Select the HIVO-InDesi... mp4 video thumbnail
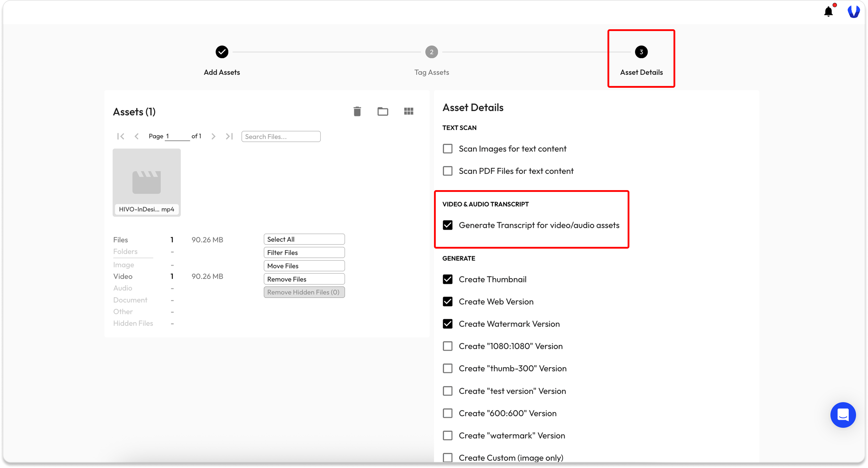This screenshot has height=468, width=868. tap(147, 182)
